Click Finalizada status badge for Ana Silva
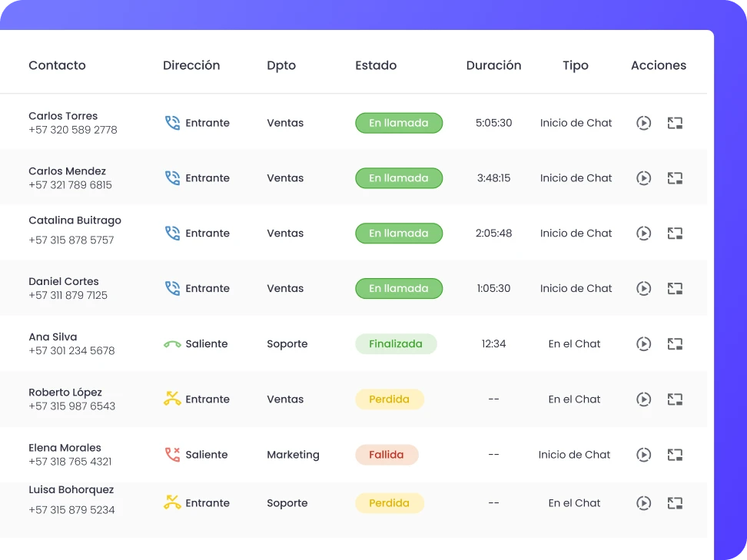747x560 pixels. [395, 344]
